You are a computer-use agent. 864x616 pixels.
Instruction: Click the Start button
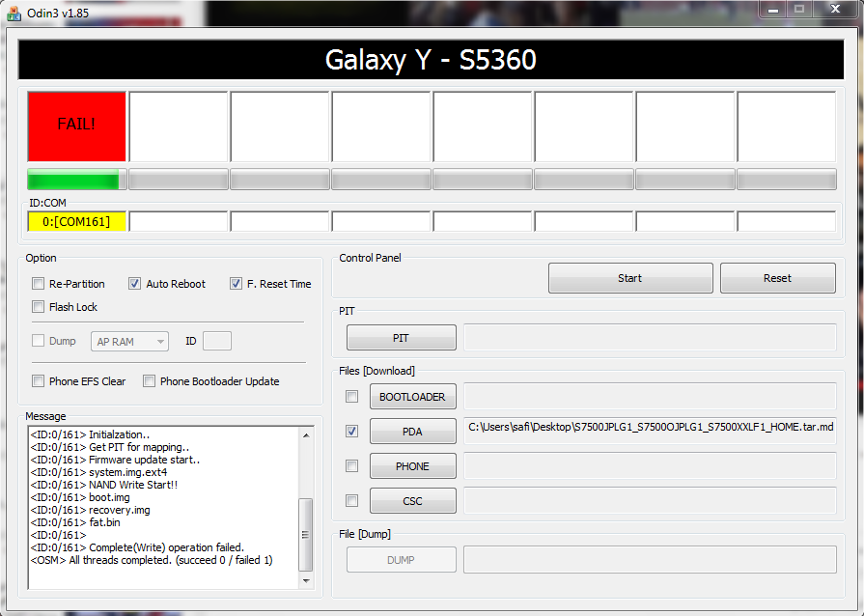point(630,278)
